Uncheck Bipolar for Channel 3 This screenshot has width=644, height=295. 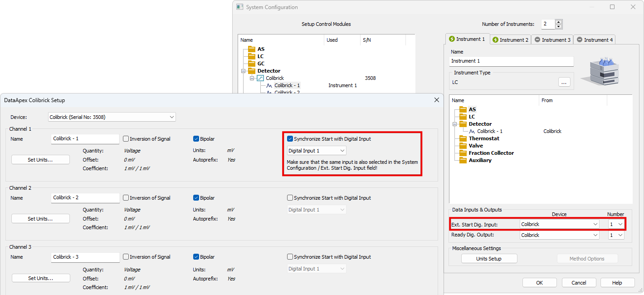pyautogui.click(x=196, y=257)
